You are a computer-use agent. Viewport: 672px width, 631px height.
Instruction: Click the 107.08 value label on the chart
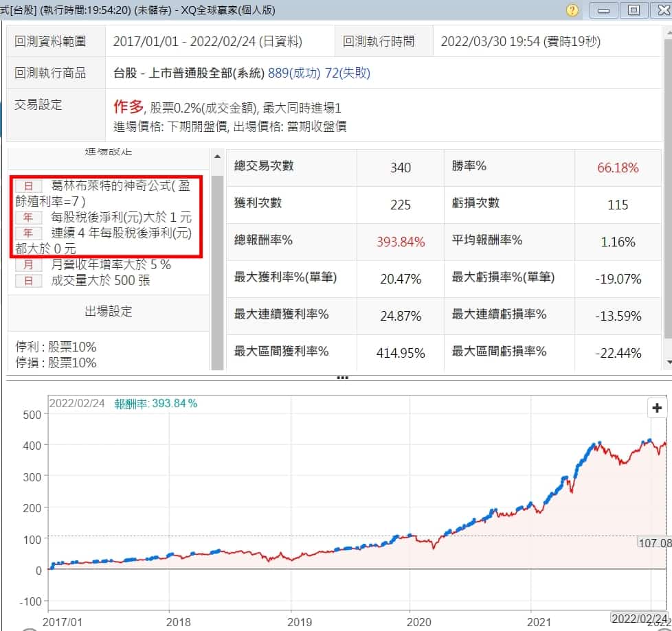point(653,542)
